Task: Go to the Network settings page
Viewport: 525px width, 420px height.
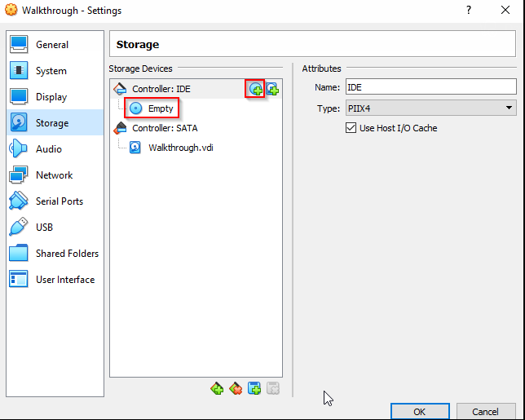Action: coord(55,175)
